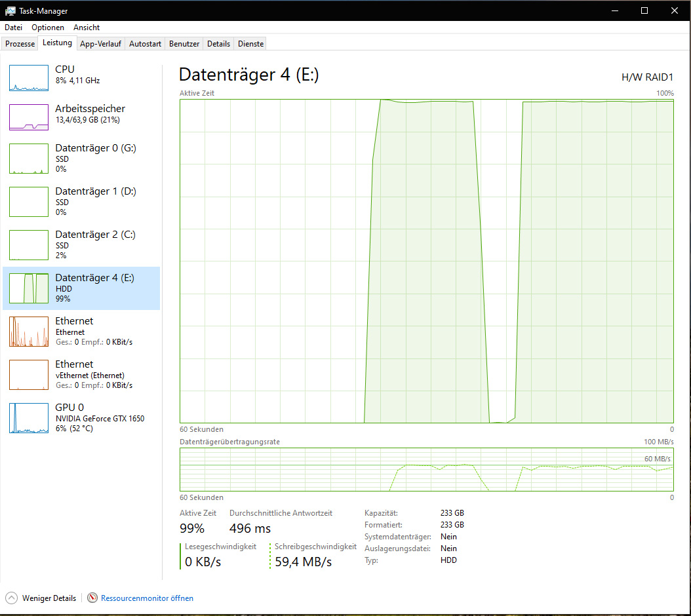Open the Optionen menu
The height and width of the screenshot is (616, 691).
pos(48,28)
